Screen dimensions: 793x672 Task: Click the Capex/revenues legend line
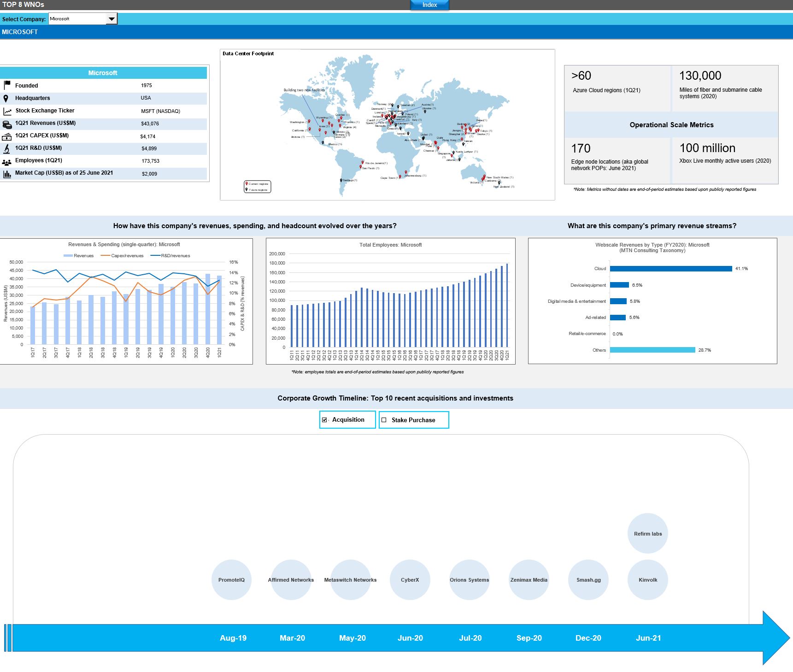[x=105, y=256]
